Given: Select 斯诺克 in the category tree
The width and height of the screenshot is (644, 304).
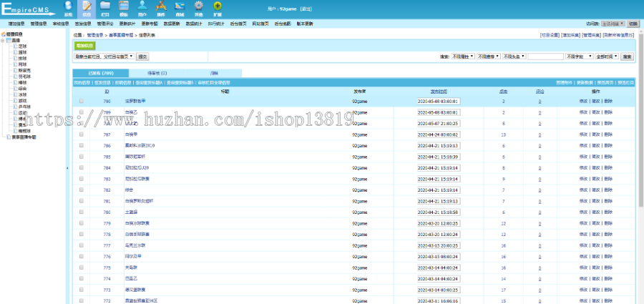Looking at the screenshot, I should 24,71.
